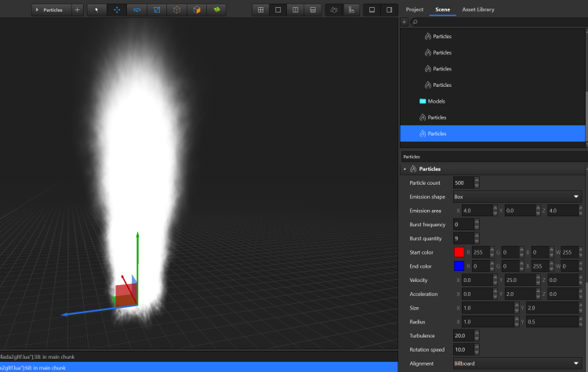Toggle the side-by-side split viewport layout
Image resolution: width=588 pixels, height=372 pixels.
296,10
